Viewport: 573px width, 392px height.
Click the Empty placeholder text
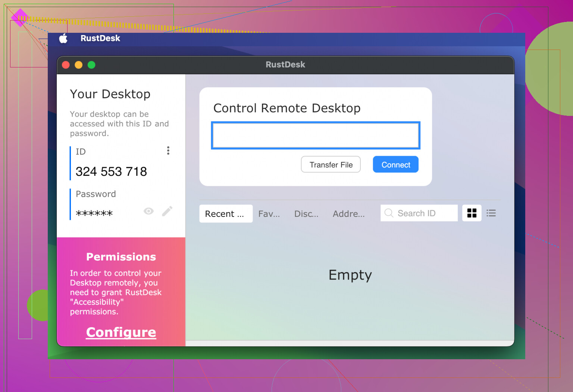coord(350,275)
